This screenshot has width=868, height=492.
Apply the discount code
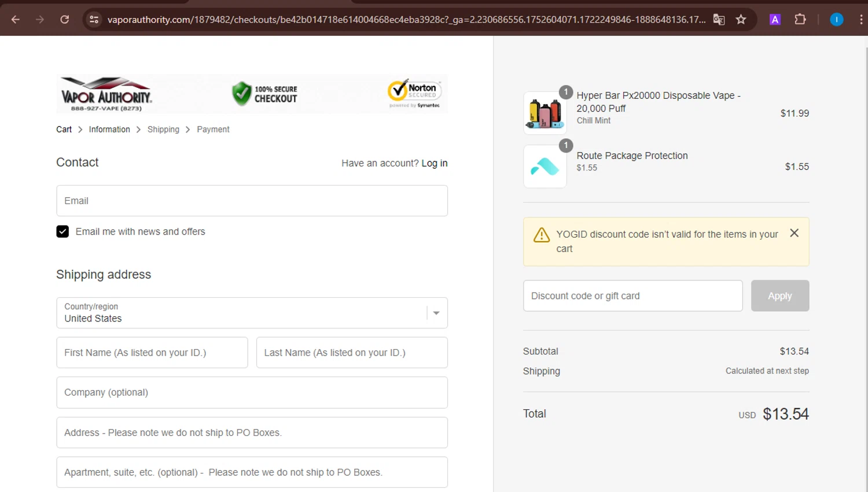(780, 296)
